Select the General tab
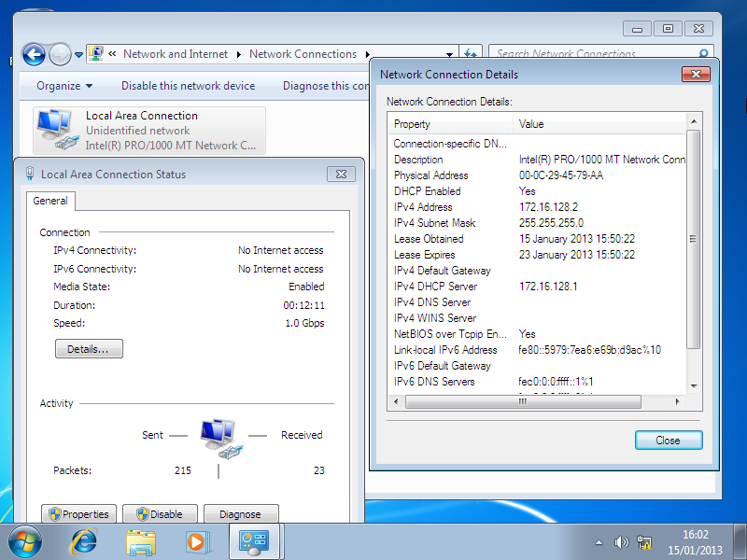 (x=50, y=201)
